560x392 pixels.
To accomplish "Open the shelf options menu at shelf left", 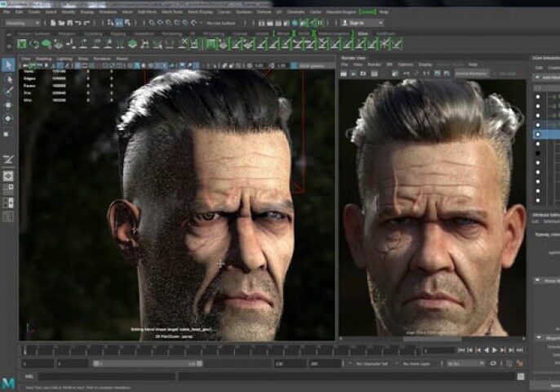I will point(9,47).
